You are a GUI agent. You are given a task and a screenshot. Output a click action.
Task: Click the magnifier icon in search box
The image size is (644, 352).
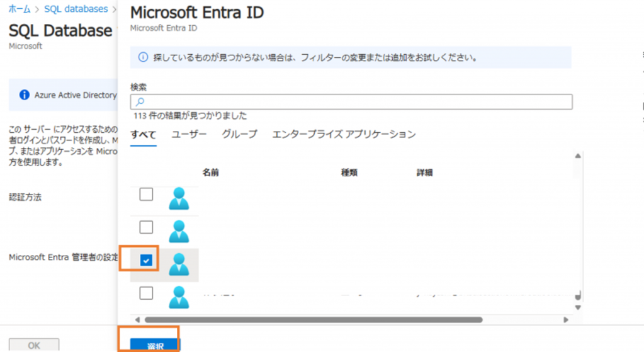(x=140, y=101)
